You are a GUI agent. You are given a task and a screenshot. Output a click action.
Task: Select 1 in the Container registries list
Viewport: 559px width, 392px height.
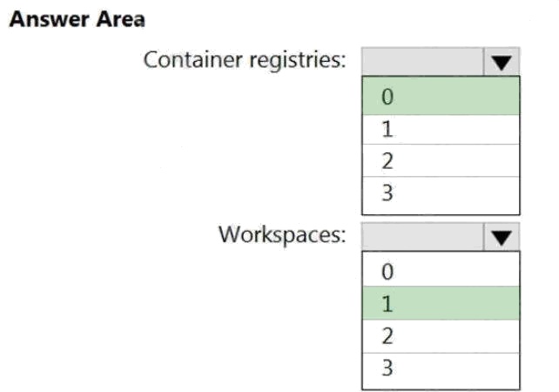441,129
